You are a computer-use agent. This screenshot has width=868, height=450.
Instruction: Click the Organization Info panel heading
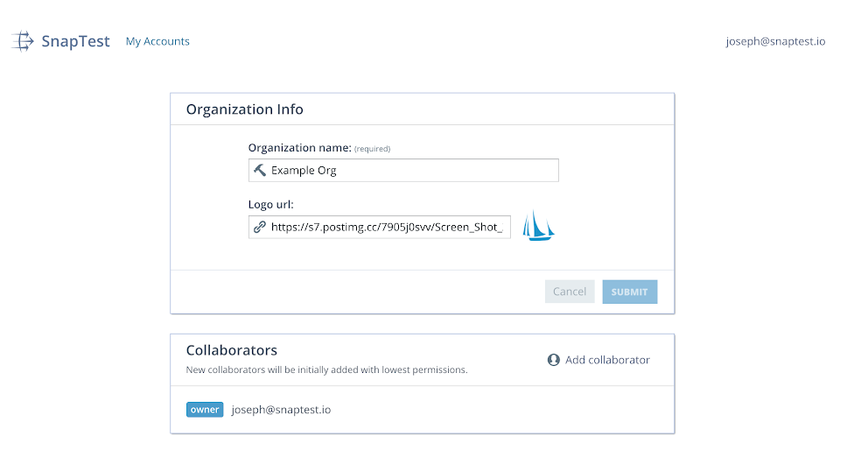(x=245, y=109)
